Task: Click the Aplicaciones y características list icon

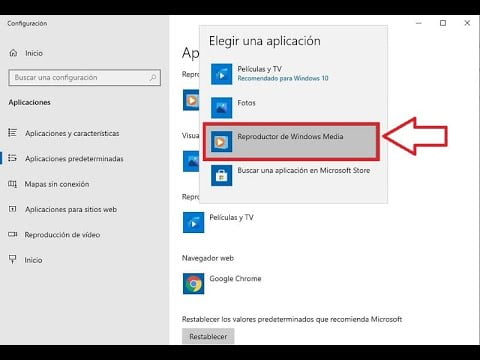Action: pos(12,133)
